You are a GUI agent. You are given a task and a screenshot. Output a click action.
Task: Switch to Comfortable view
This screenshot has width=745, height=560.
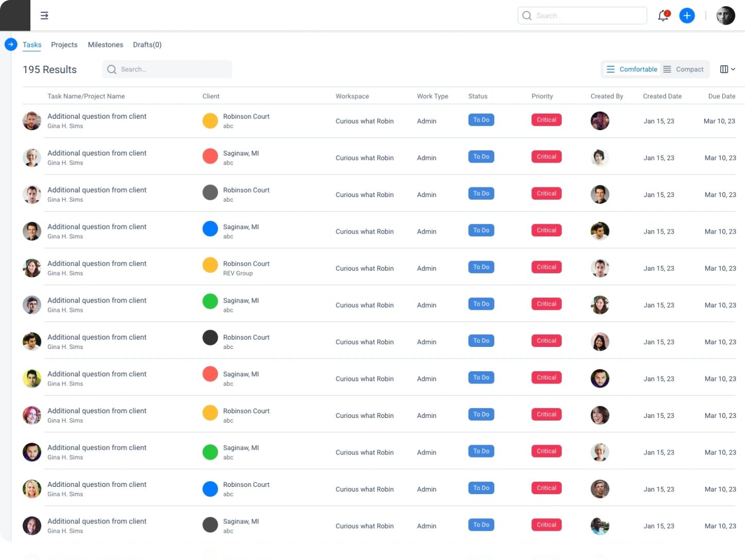coord(632,69)
